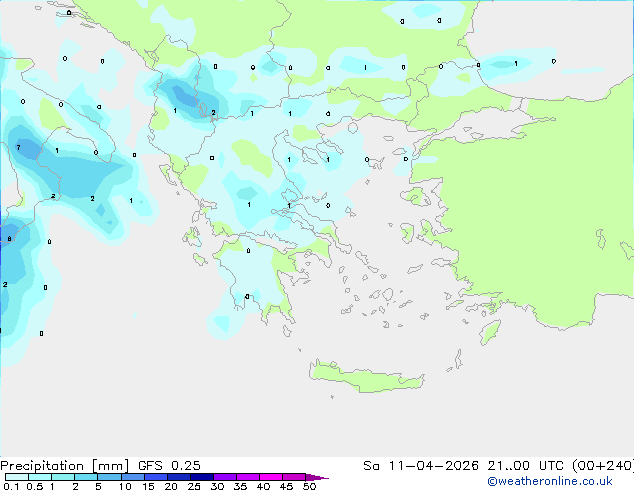Pick the legend swatch between 30 and 35
This screenshot has width=634, height=490.
point(225,477)
